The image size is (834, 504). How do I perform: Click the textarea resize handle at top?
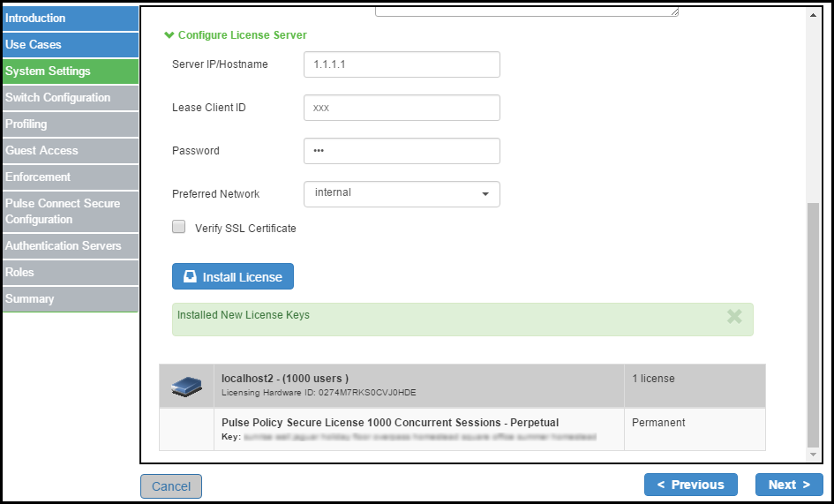[x=674, y=12]
